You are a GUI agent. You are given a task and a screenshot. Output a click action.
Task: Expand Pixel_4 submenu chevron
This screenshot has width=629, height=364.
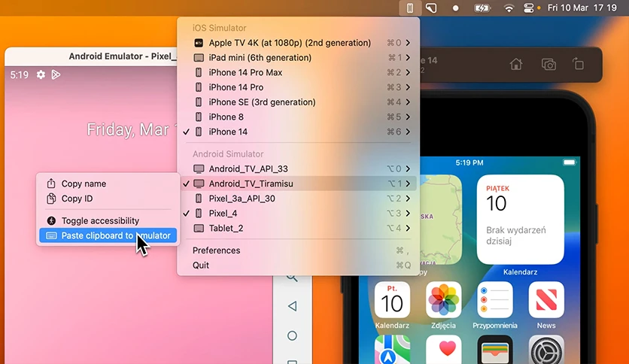click(x=408, y=214)
